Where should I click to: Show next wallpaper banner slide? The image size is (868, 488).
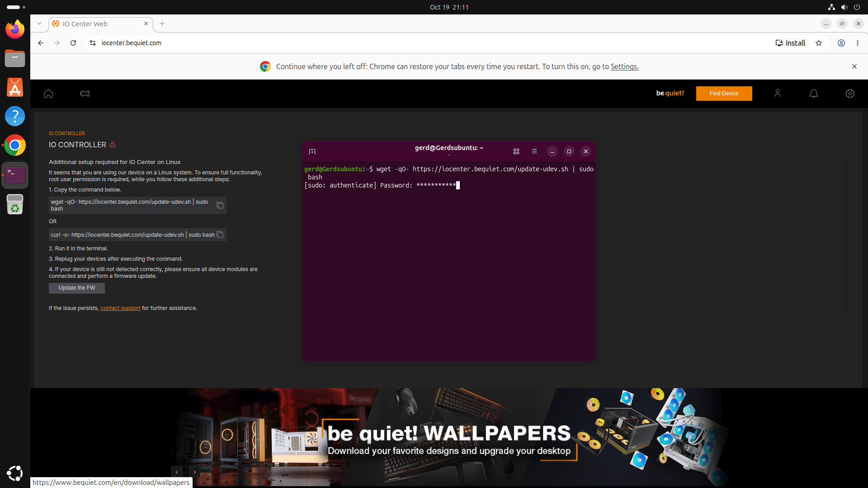[195, 472]
